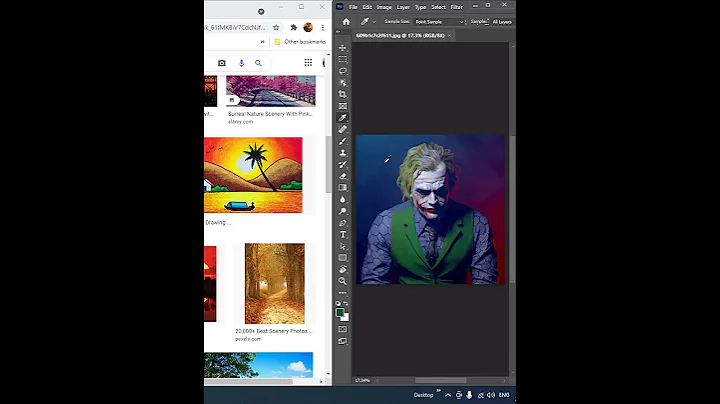Open the Layer menu

(x=403, y=7)
